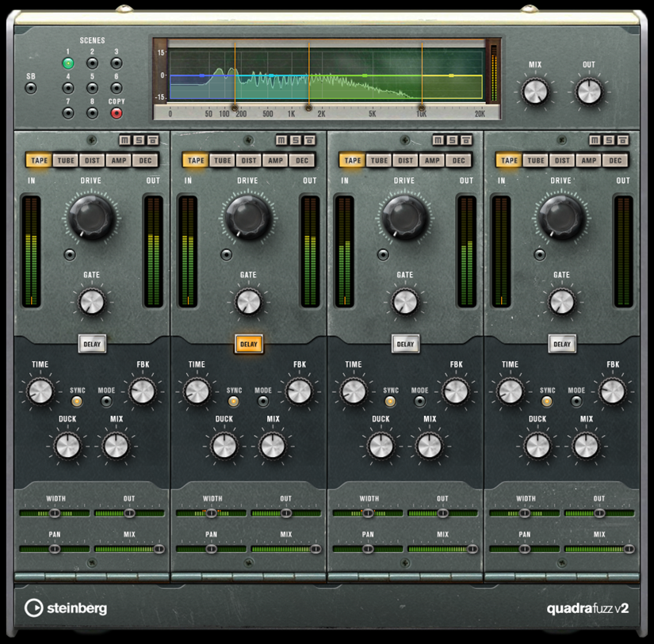654x644 pixels.
Task: Mute the third band with its M button
Action: [x=438, y=140]
